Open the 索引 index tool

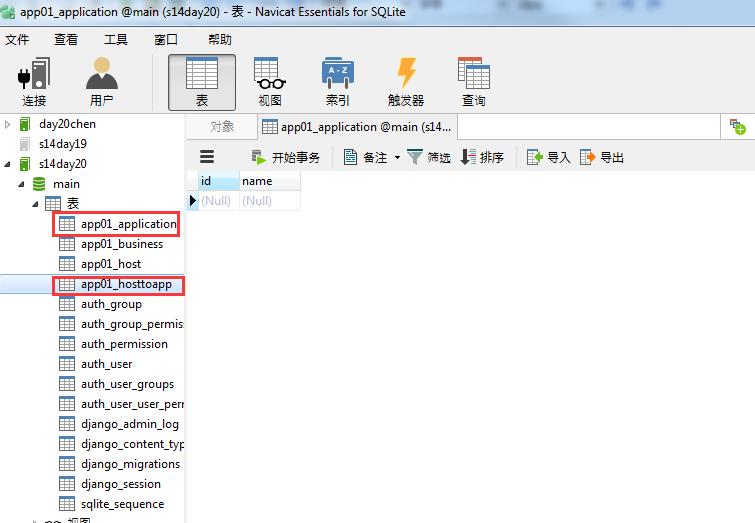click(338, 82)
